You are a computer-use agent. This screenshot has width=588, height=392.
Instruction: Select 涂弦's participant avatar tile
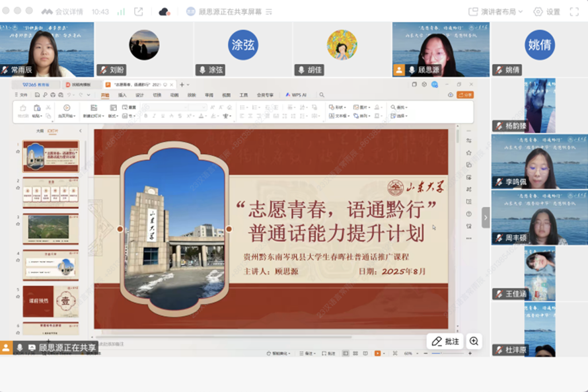242,45
